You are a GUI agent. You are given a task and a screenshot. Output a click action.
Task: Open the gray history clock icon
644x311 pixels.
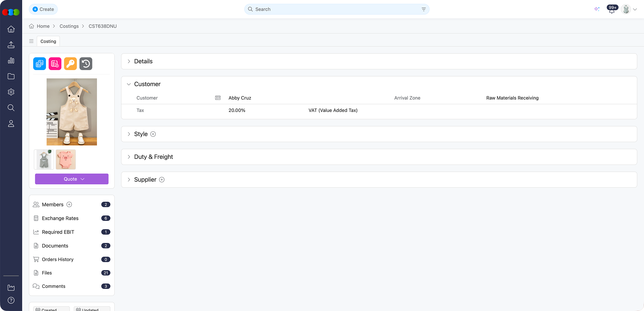click(x=86, y=64)
